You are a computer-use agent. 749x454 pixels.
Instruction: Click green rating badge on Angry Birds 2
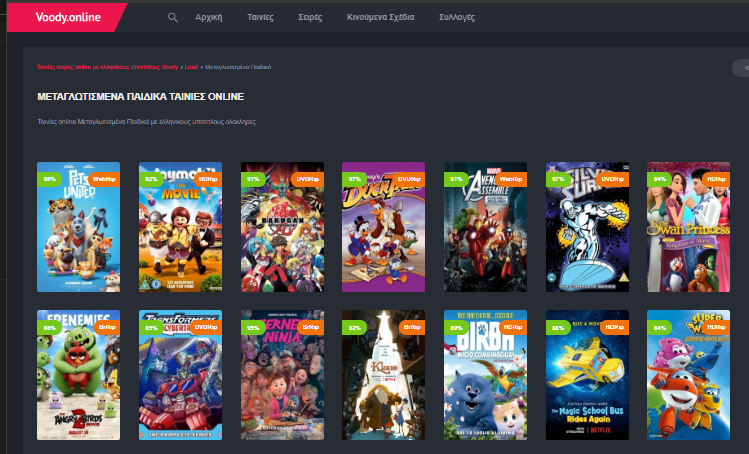tap(49, 327)
